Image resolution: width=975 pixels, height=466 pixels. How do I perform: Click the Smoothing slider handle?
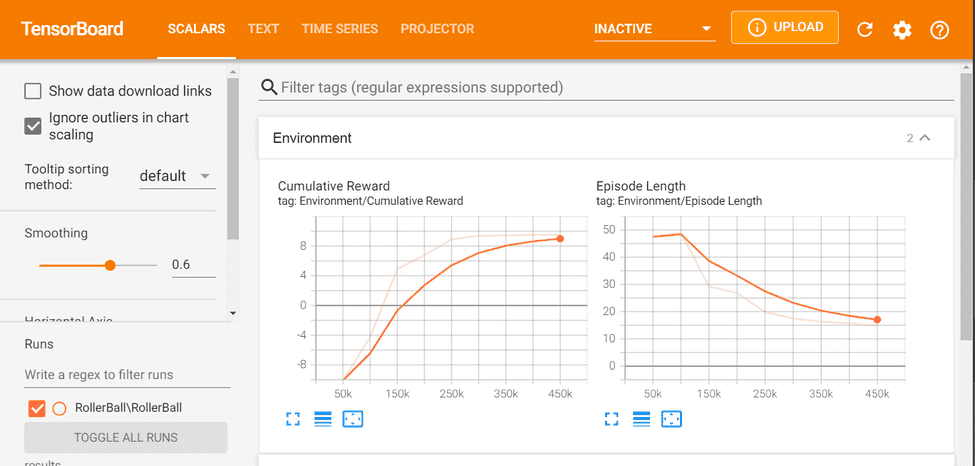click(x=110, y=265)
